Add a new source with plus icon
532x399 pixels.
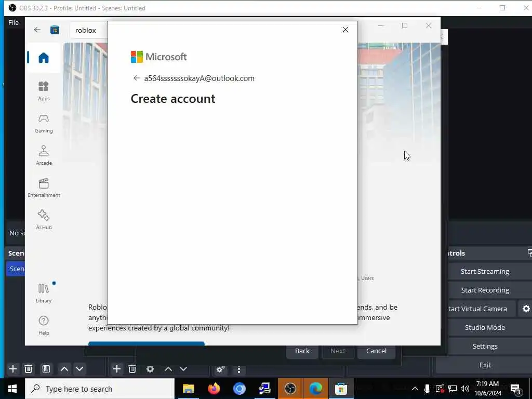[117, 369]
